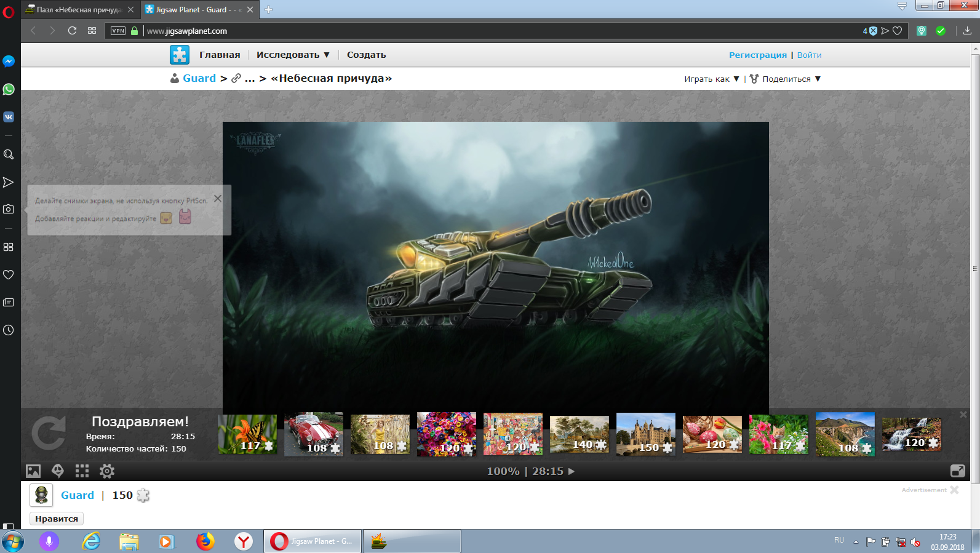Open the Opera main menu logo
Screen dimensions: 980x553
(x=9, y=11)
